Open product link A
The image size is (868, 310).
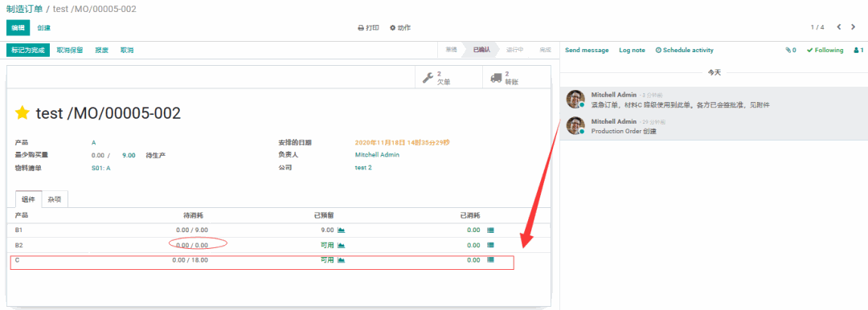93,143
